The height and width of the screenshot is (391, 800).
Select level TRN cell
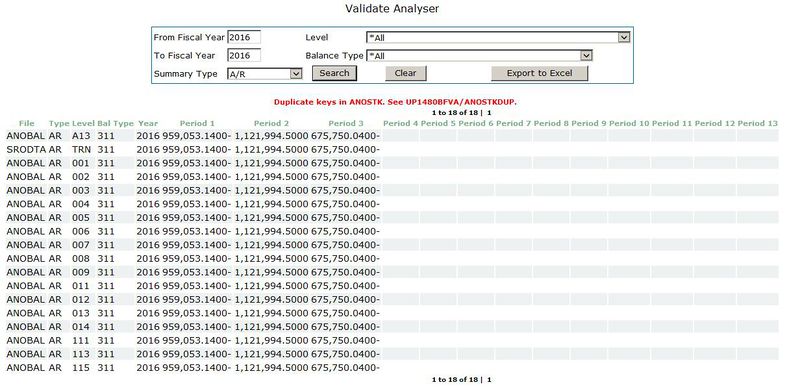point(82,150)
